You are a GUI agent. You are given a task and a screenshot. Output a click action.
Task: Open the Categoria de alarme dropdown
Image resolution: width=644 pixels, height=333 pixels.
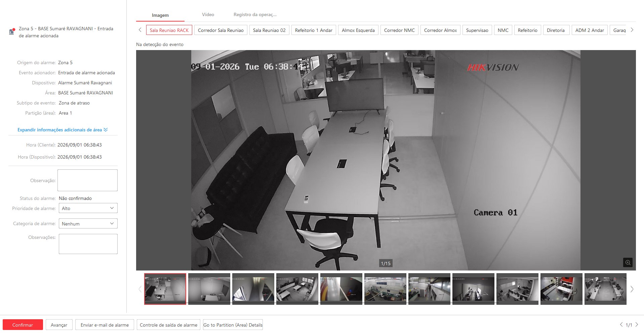click(x=88, y=223)
